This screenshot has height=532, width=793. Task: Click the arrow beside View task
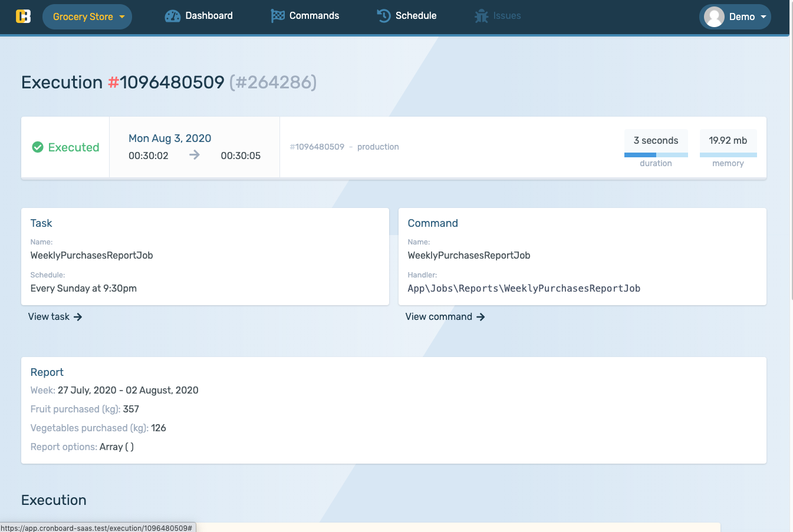pos(78,317)
